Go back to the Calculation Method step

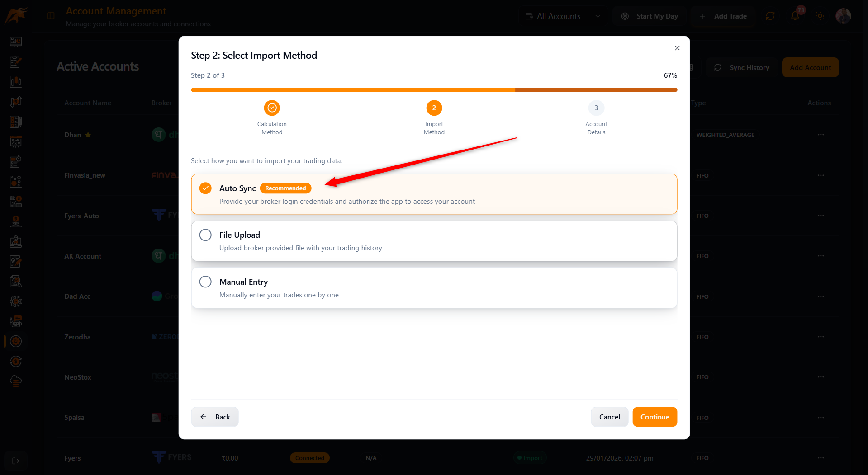(x=271, y=108)
